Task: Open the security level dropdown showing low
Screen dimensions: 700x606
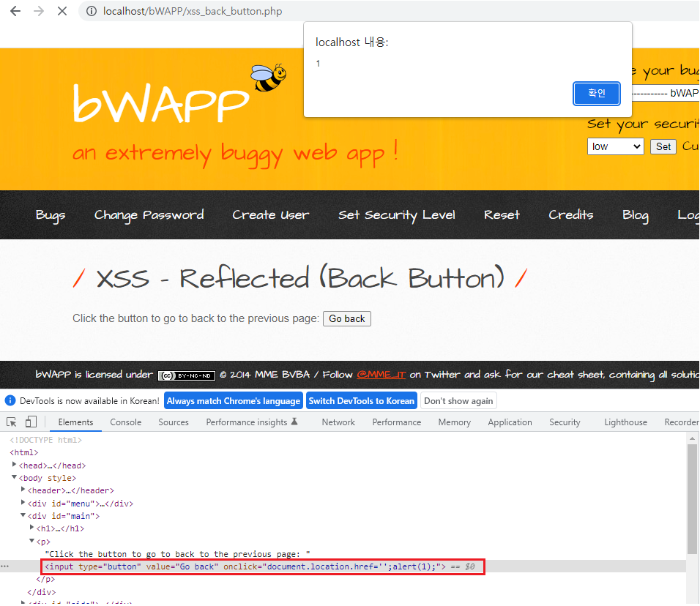Action: [x=615, y=146]
